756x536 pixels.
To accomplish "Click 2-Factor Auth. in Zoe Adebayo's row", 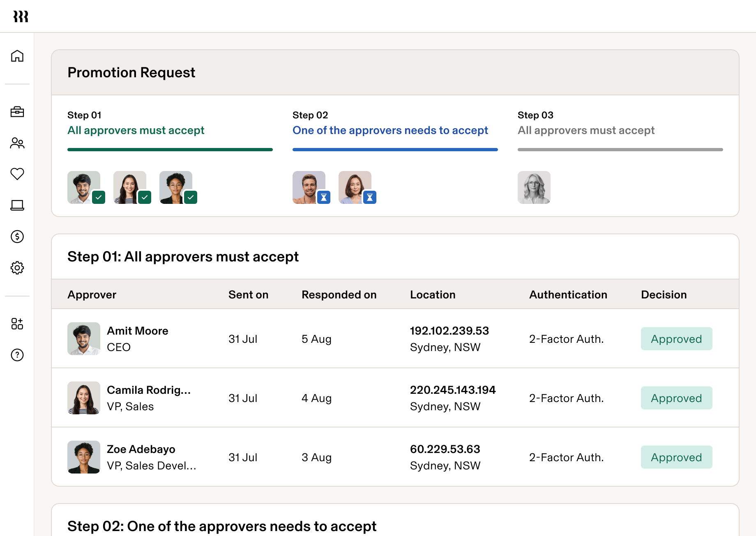I will point(566,457).
